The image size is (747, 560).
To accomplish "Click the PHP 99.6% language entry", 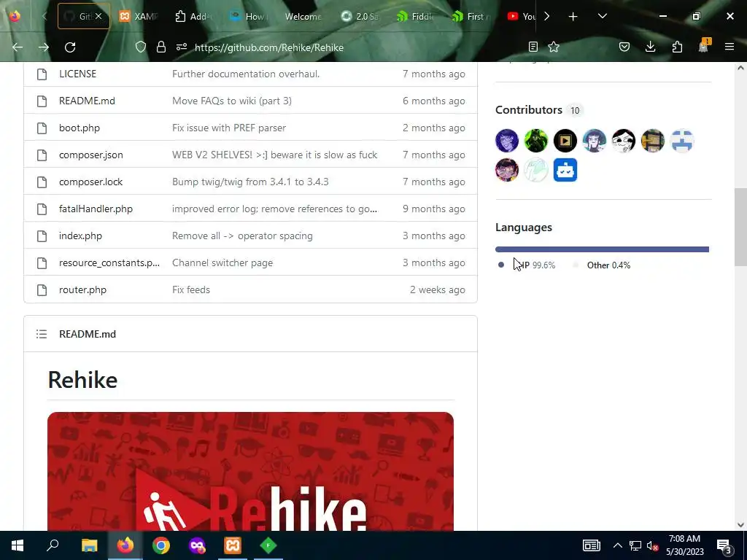I will pyautogui.click(x=527, y=265).
